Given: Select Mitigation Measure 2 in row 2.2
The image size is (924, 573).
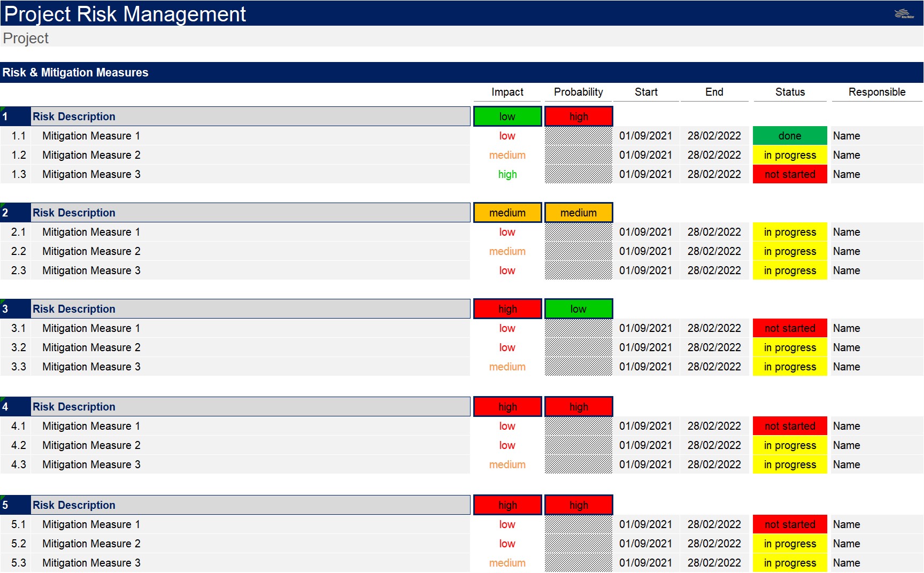Looking at the screenshot, I should [91, 251].
